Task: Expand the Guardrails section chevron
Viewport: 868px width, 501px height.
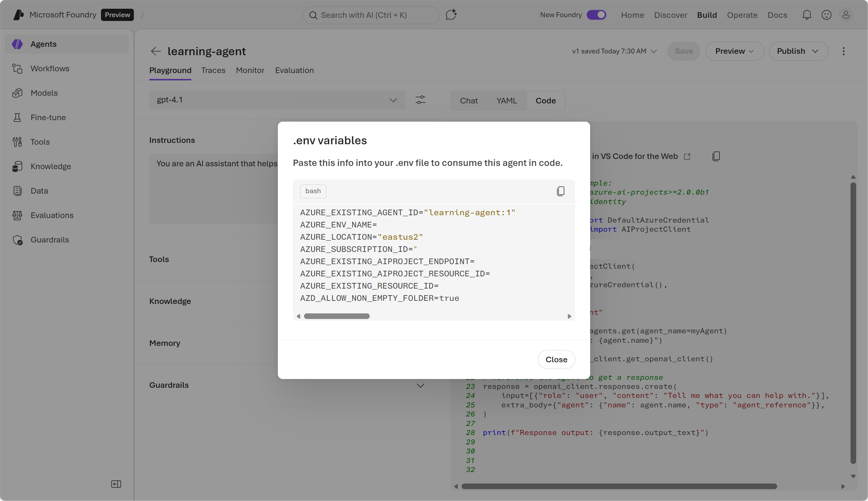Action: coord(420,385)
